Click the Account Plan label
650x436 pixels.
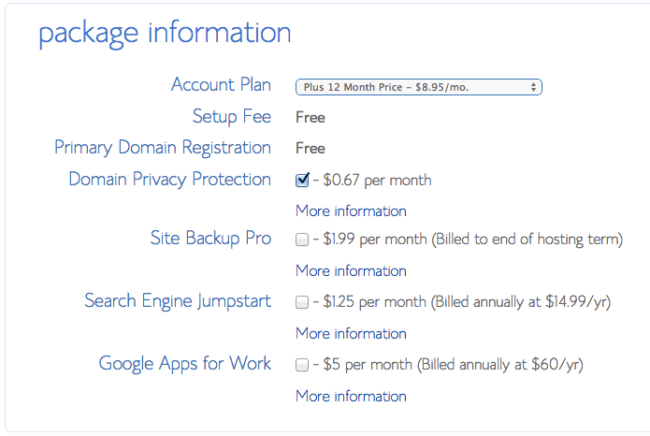tap(220, 85)
